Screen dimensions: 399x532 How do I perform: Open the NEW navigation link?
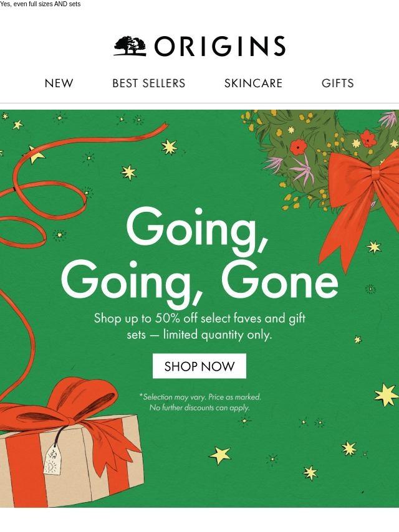59,83
